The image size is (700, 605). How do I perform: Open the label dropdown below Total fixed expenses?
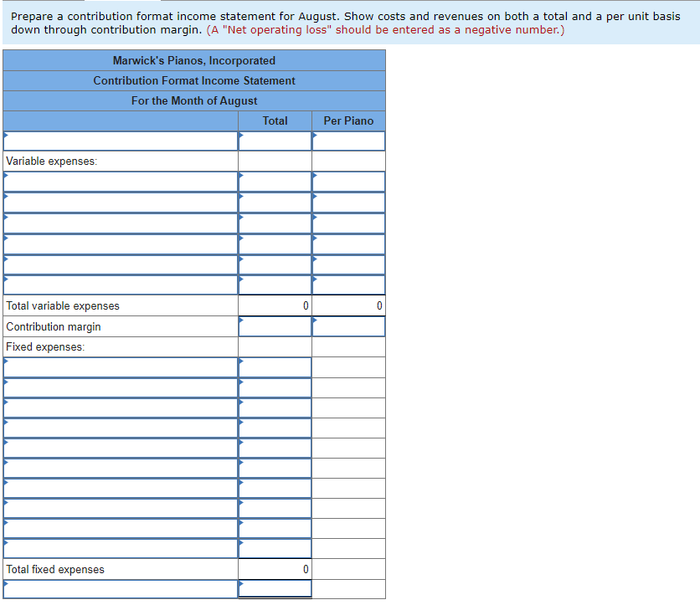121,589
